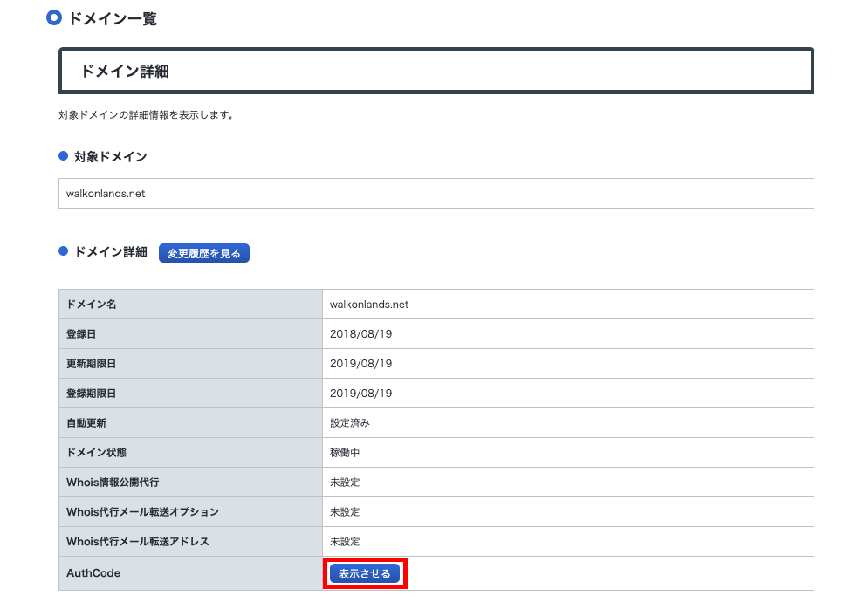Image resolution: width=865 pixels, height=616 pixels.
Task: Select the 登録日 value 2018/08/19
Action: tap(360, 333)
